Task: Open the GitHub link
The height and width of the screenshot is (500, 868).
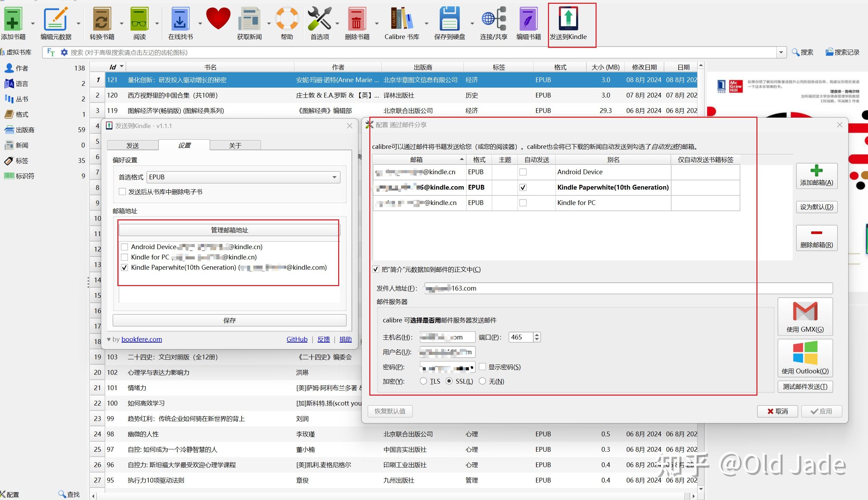Action: (297, 339)
